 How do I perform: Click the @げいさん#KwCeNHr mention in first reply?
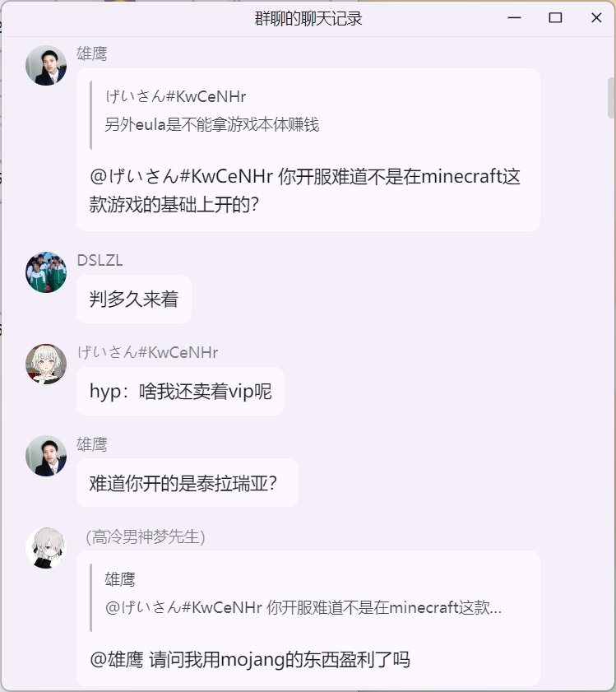tap(182, 176)
